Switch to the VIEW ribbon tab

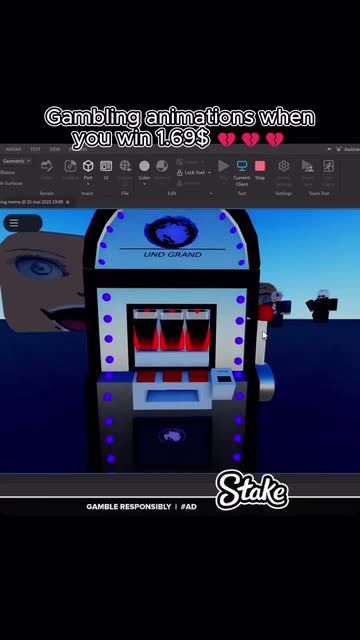(55, 149)
